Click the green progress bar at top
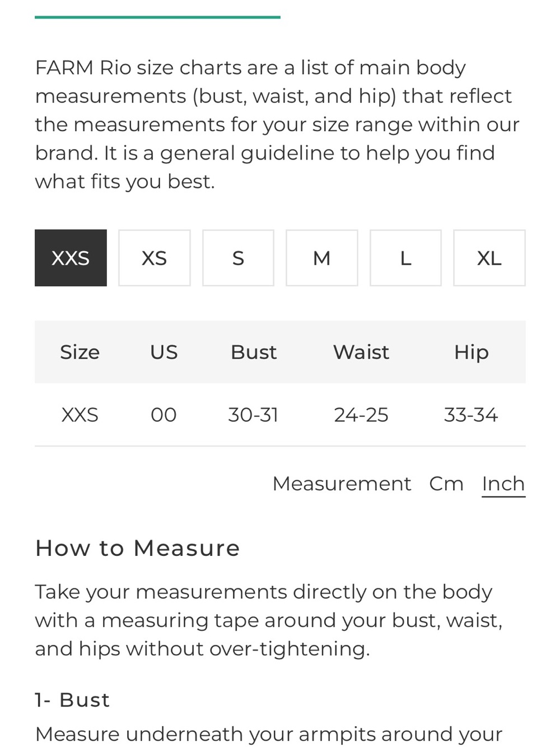The width and height of the screenshot is (560, 747). click(157, 17)
